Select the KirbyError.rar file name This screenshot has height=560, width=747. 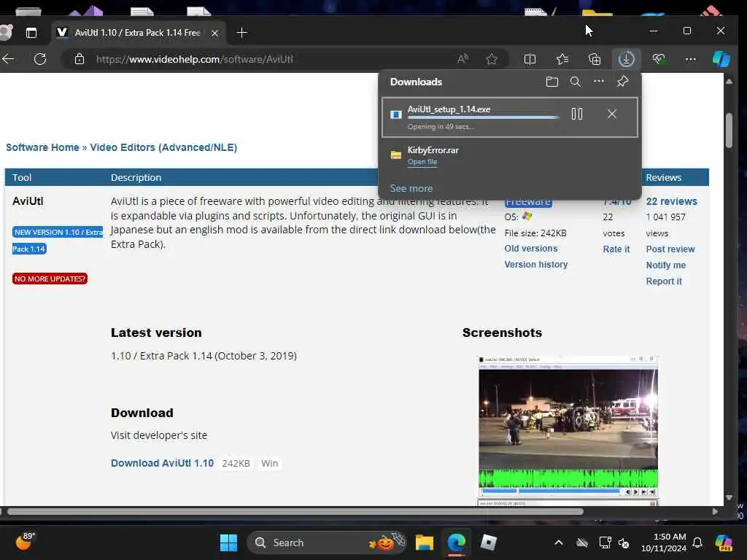[x=433, y=150]
